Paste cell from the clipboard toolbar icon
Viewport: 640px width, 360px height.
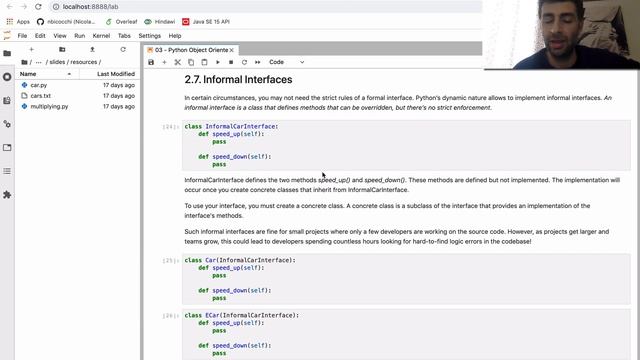coord(204,62)
